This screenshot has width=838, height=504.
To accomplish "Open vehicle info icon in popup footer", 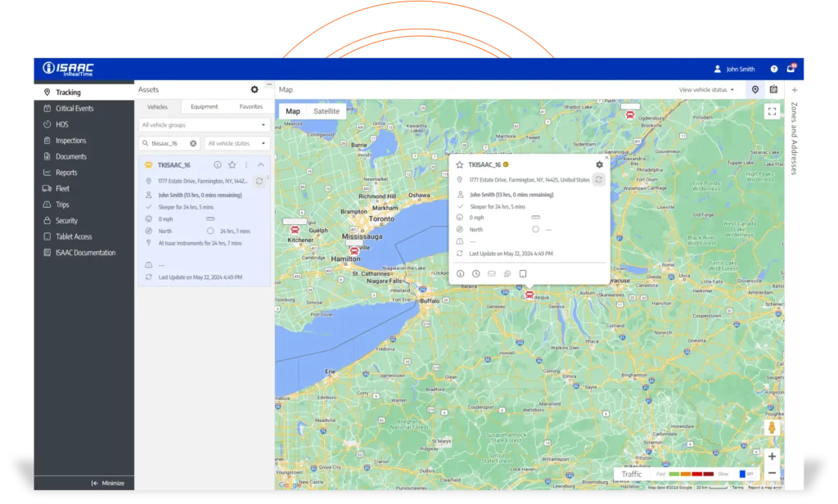I will pyautogui.click(x=460, y=273).
